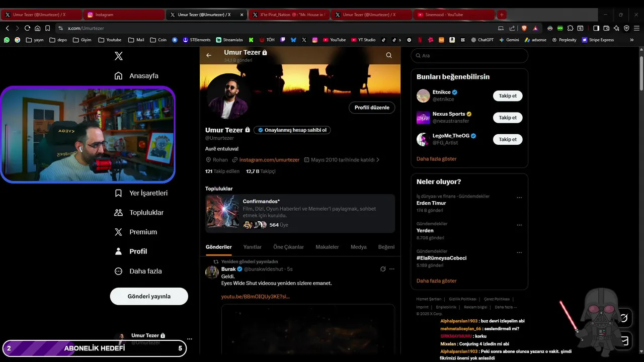Screen dimensions: 644x362
Task: Click Daha fazla göster under Neler oluyor
Action: (x=437, y=281)
